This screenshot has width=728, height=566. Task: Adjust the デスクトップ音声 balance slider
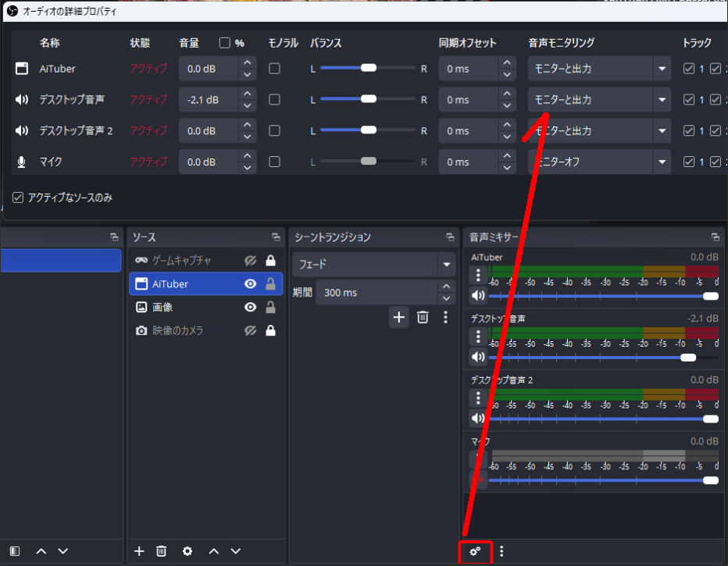tap(369, 100)
